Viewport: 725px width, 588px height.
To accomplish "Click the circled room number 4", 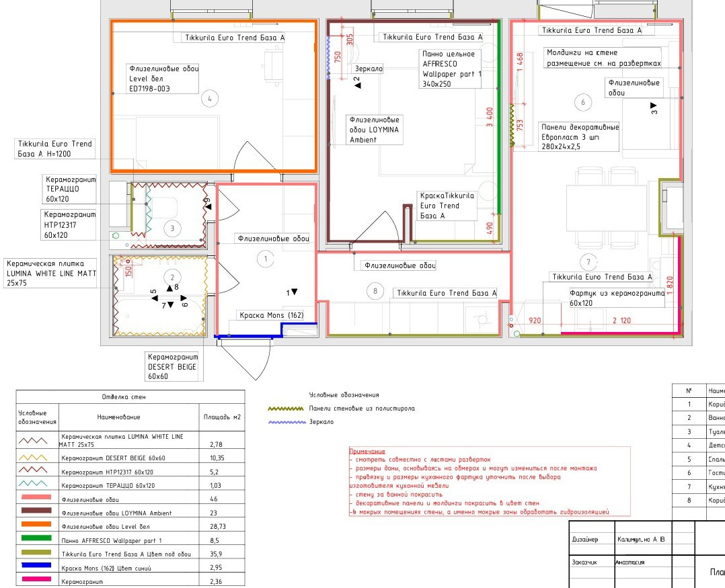I will click(x=210, y=99).
